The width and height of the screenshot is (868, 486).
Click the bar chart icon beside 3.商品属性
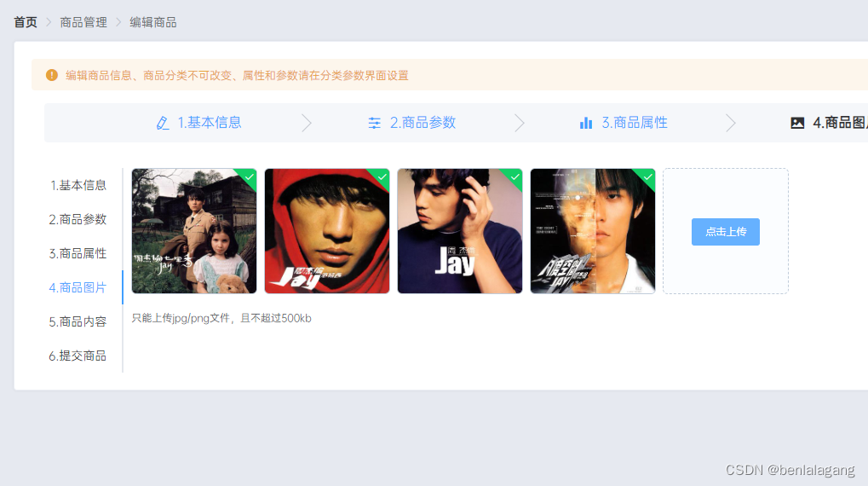pyautogui.click(x=586, y=123)
